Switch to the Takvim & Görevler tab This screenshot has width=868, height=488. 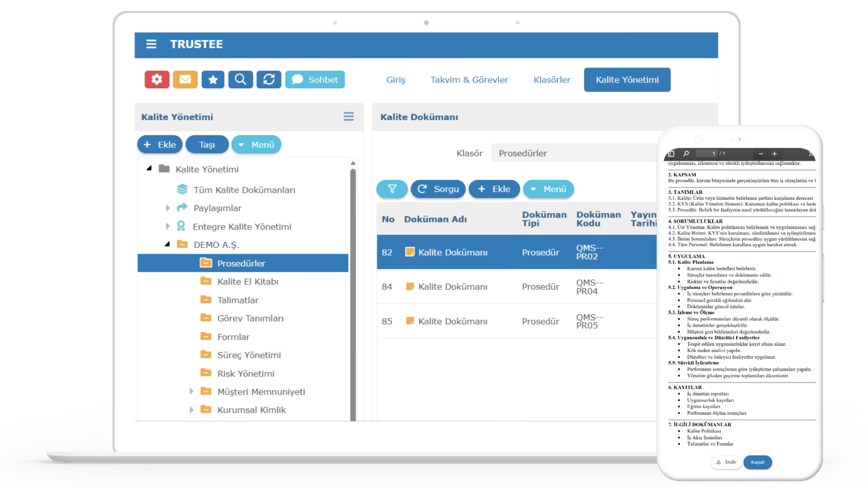coord(469,80)
